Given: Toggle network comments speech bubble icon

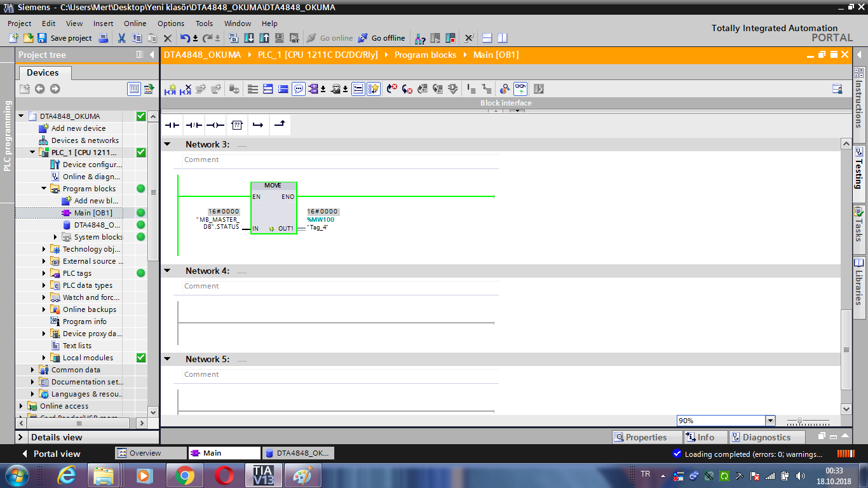Looking at the screenshot, I should [x=299, y=89].
